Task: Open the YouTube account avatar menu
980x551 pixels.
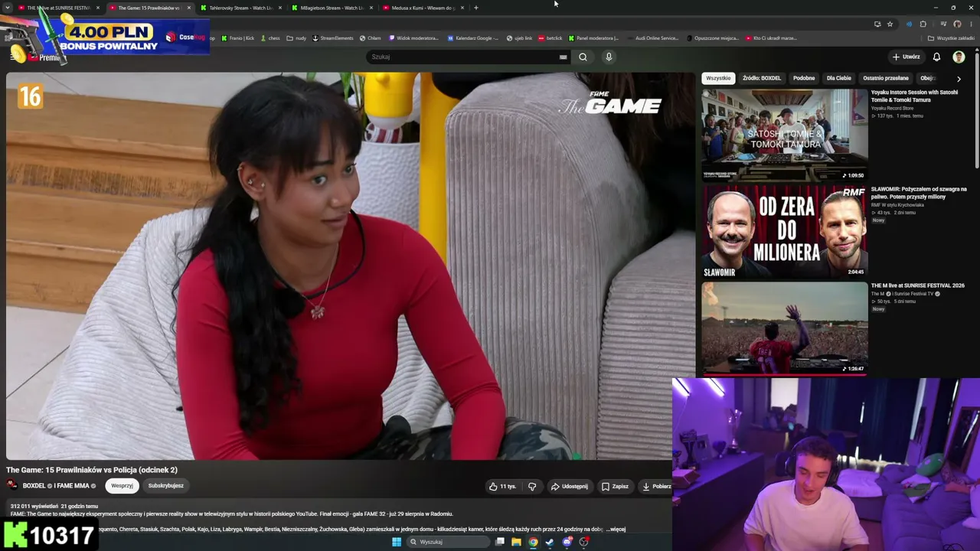Action: click(959, 57)
